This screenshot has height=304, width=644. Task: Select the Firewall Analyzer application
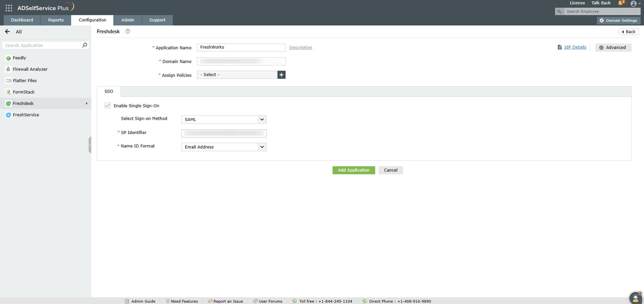point(30,69)
